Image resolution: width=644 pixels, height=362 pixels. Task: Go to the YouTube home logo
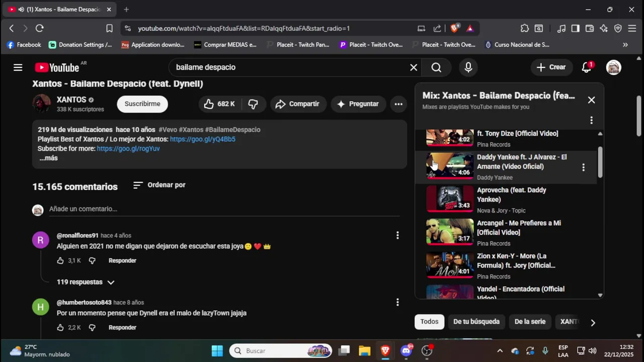tap(57, 67)
